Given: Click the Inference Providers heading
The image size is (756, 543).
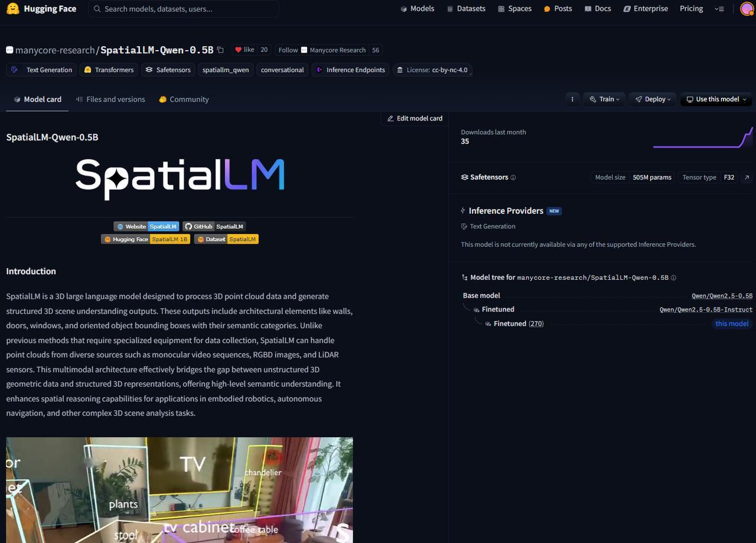Looking at the screenshot, I should click(506, 211).
